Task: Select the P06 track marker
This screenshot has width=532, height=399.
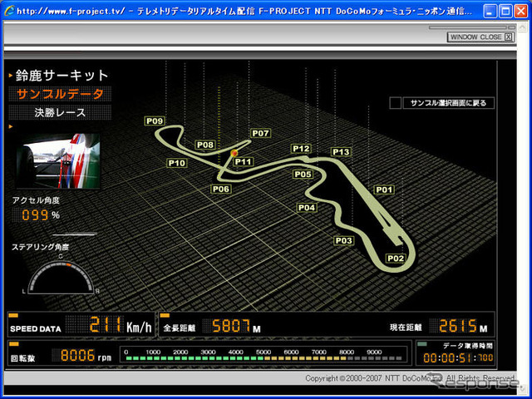Action: click(221, 189)
